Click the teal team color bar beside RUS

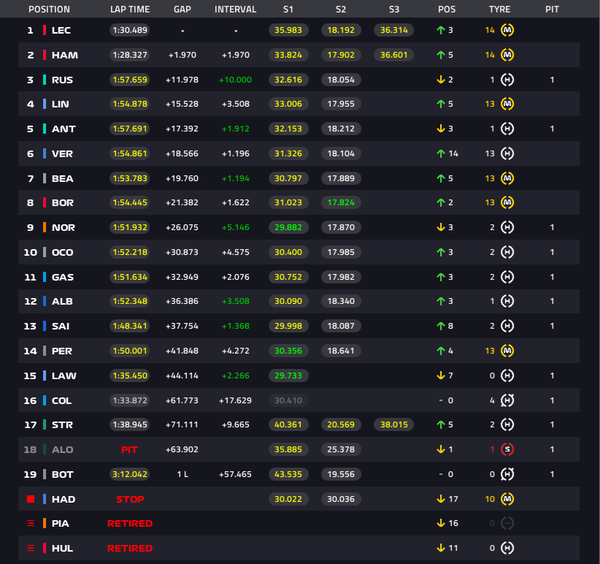(44, 80)
